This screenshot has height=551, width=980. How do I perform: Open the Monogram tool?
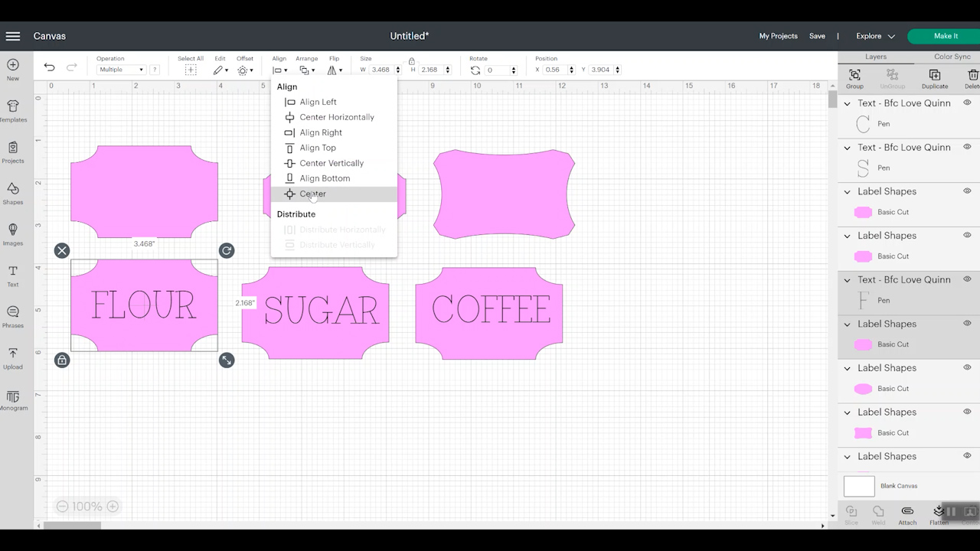[13, 396]
